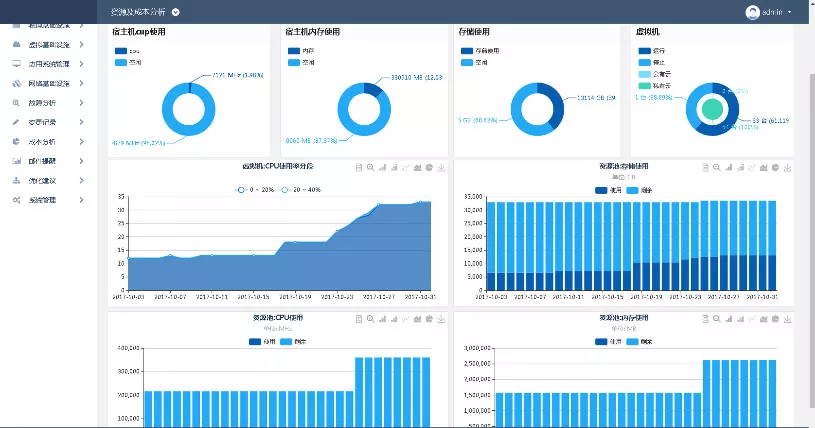Open the 资源及成本分析 header dropdown arrow
815x428 pixels.
[x=176, y=12]
